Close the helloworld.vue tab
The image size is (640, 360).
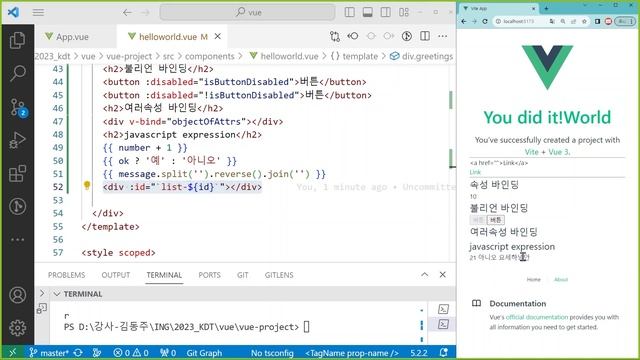pos(218,36)
